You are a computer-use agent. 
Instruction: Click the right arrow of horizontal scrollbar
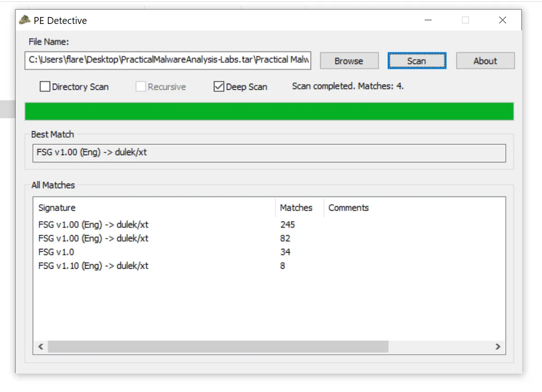point(497,347)
